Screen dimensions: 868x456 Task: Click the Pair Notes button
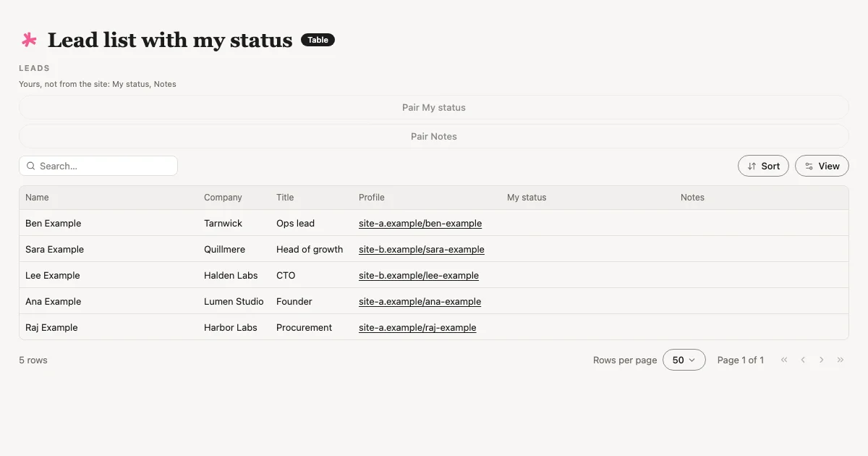click(434, 136)
